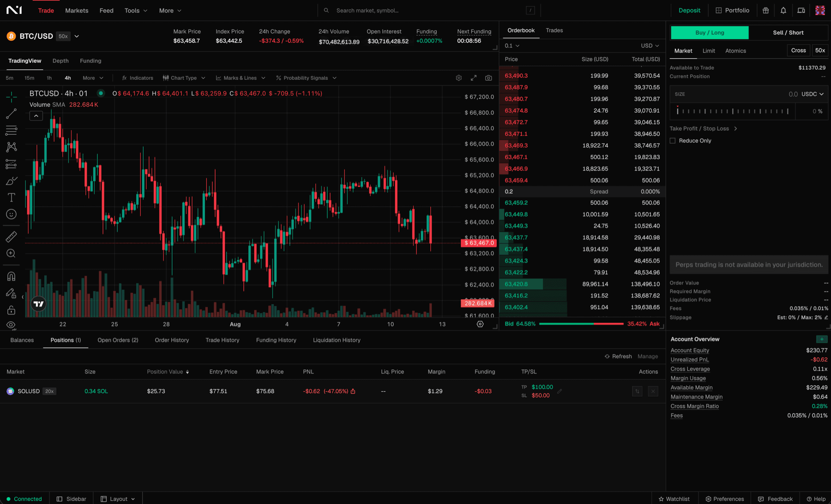Screen dimensions: 831x504
Task: Expand the Chart Type dropdown
Action: pyautogui.click(x=184, y=78)
